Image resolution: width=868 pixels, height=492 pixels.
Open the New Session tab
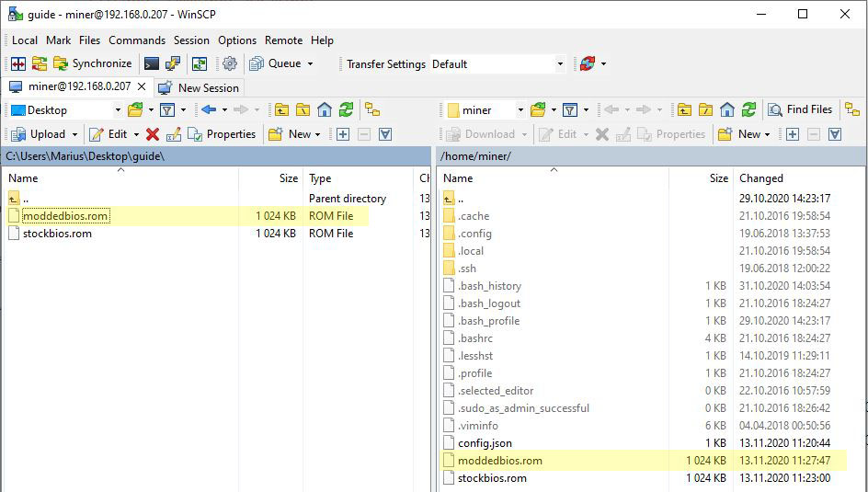(199, 88)
